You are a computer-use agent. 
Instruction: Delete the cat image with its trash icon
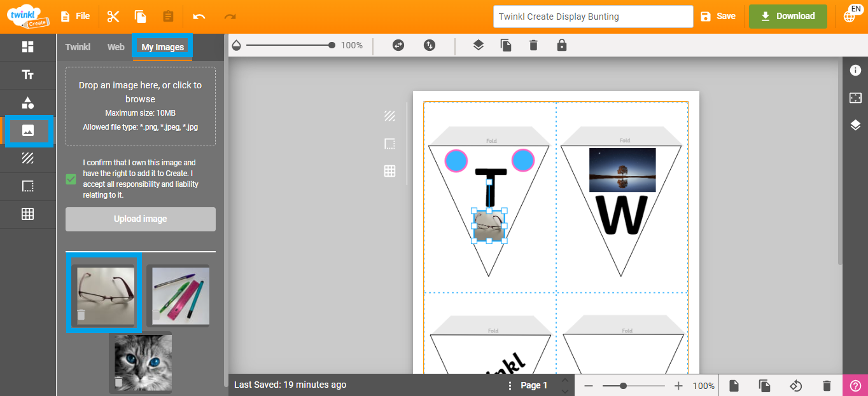[118, 382]
